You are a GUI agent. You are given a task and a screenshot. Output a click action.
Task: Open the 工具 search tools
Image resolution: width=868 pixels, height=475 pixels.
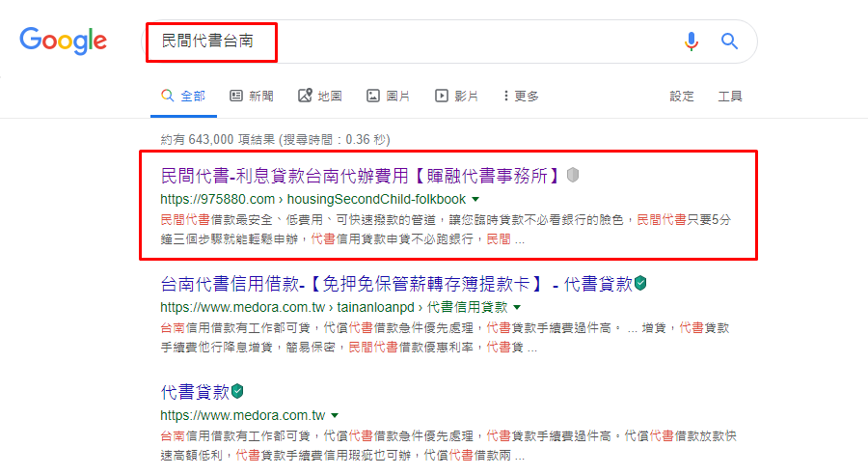[x=730, y=97]
